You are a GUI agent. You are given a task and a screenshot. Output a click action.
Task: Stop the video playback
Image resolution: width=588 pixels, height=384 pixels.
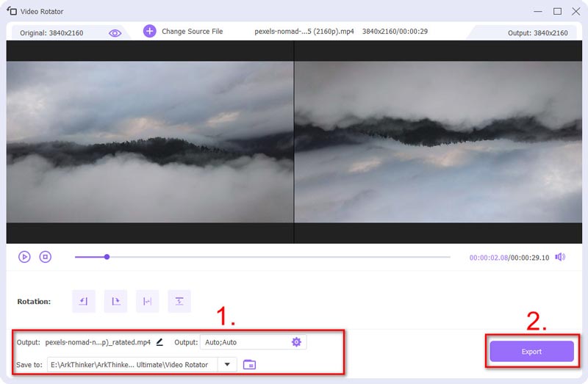[x=46, y=257]
